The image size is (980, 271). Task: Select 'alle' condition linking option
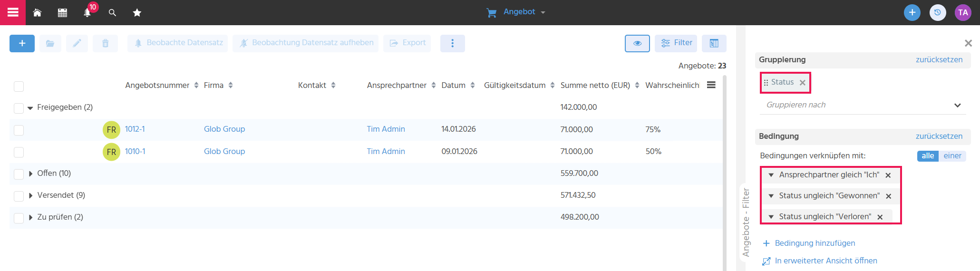(928, 156)
